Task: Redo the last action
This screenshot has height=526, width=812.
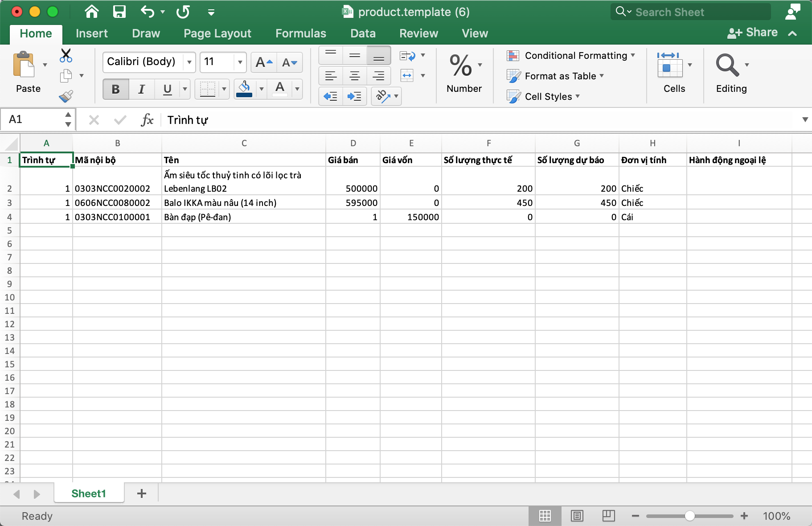Action: point(183,12)
